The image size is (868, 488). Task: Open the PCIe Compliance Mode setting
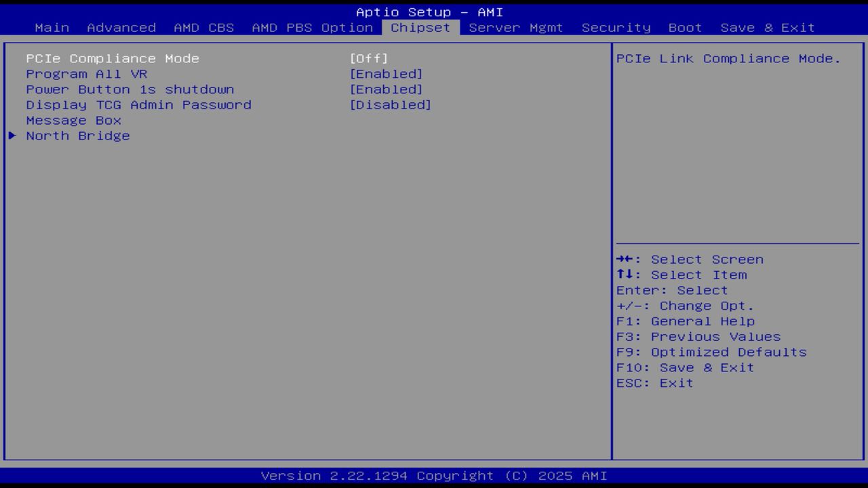tap(112, 58)
